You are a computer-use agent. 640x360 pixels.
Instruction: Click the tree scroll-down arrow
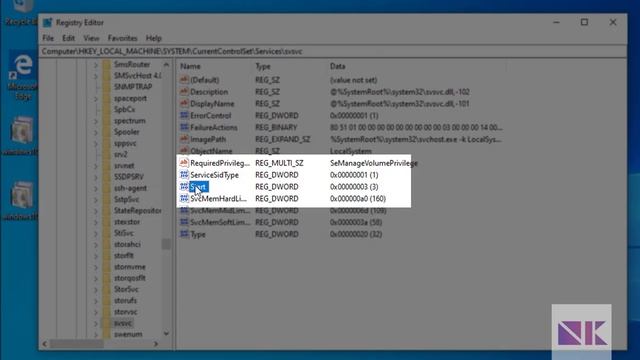pyautogui.click(x=166, y=333)
